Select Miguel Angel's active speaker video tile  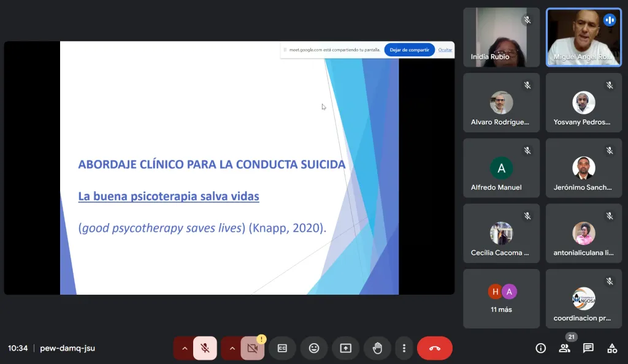(584, 37)
